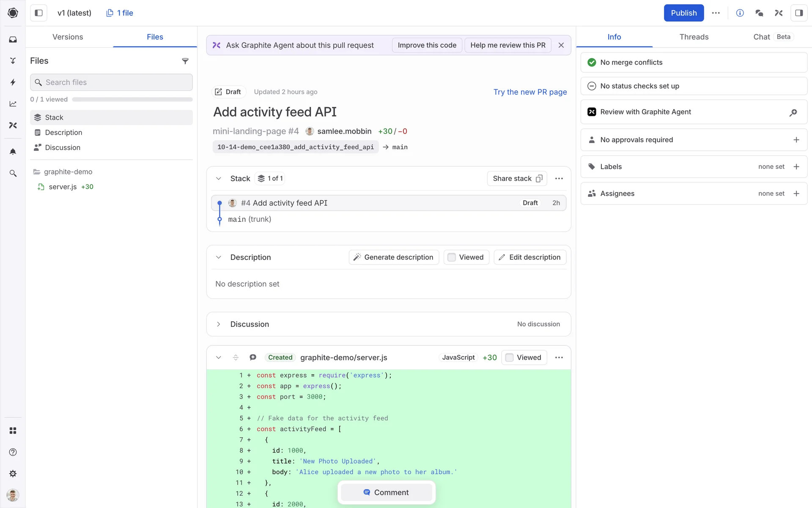The width and height of the screenshot is (812, 508).
Task: Check the Viewed box for Description
Action: [452, 257]
